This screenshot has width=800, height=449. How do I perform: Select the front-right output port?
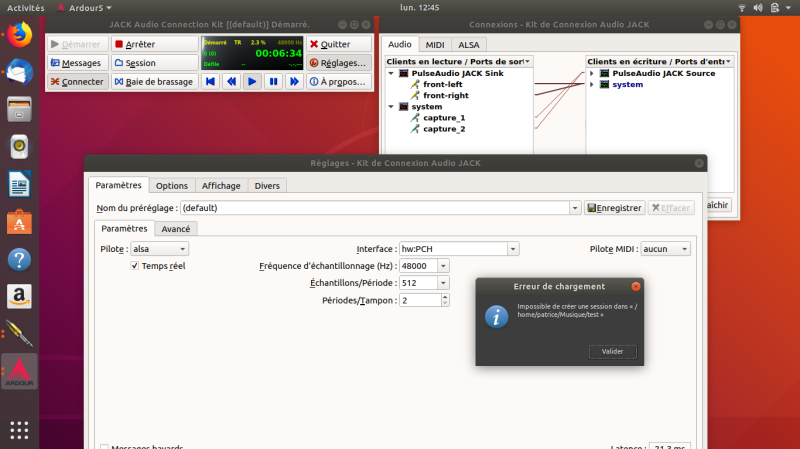pos(445,95)
